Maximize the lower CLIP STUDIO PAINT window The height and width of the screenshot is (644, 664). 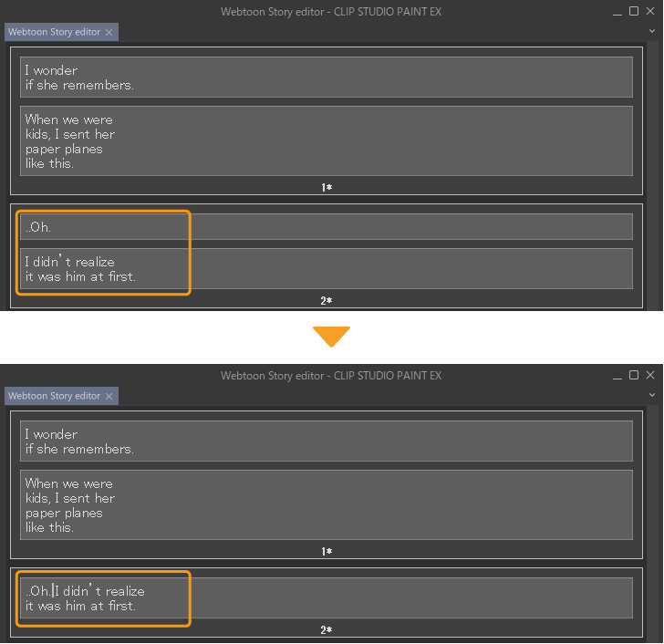click(634, 375)
